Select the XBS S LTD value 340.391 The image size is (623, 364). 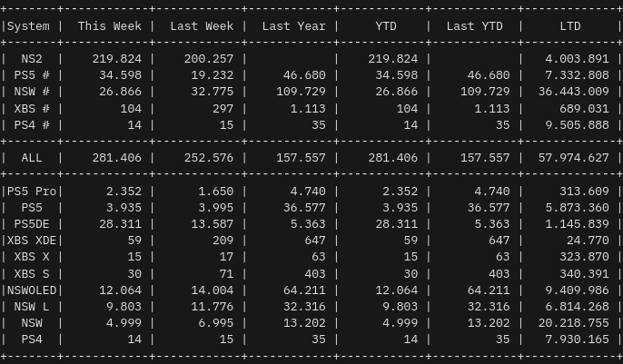(580, 274)
